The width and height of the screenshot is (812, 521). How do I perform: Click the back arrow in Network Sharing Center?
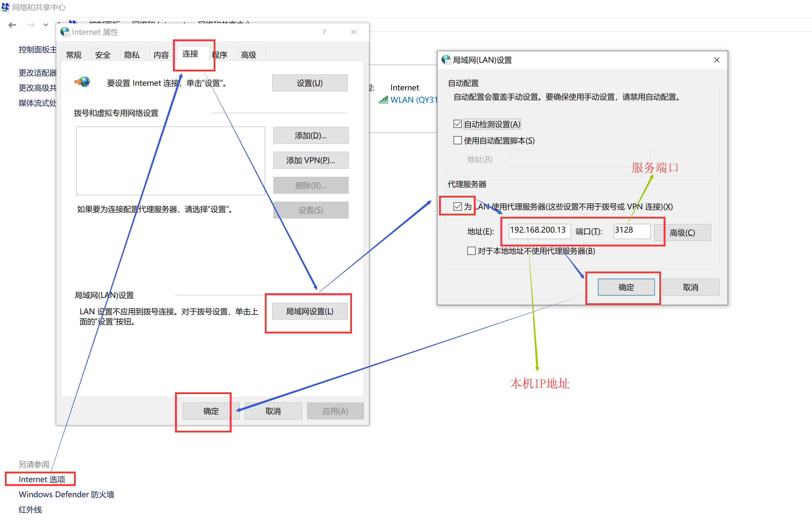tap(13, 25)
